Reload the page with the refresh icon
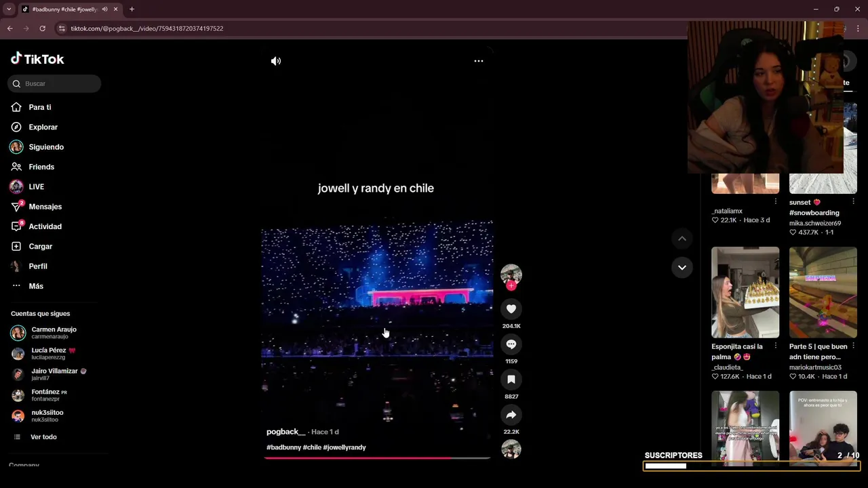The width and height of the screenshot is (868, 488). (42, 28)
